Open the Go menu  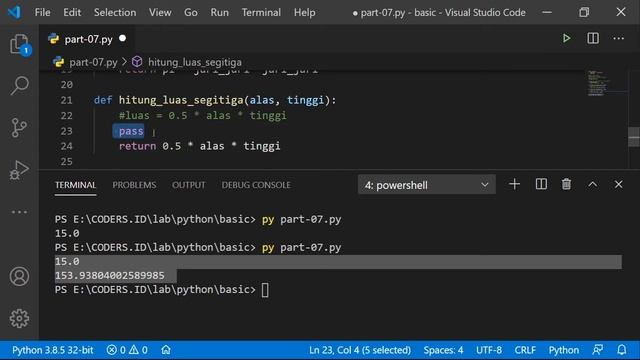(x=191, y=13)
